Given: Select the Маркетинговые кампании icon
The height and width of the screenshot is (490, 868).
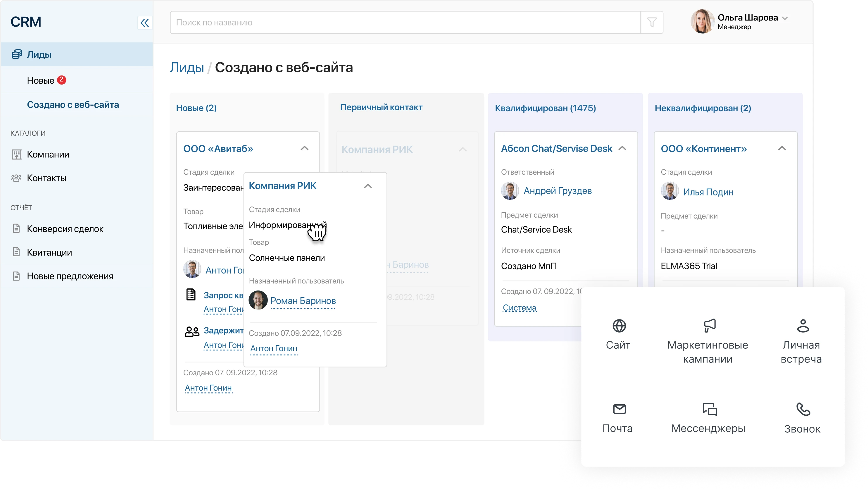Looking at the screenshot, I should [709, 325].
